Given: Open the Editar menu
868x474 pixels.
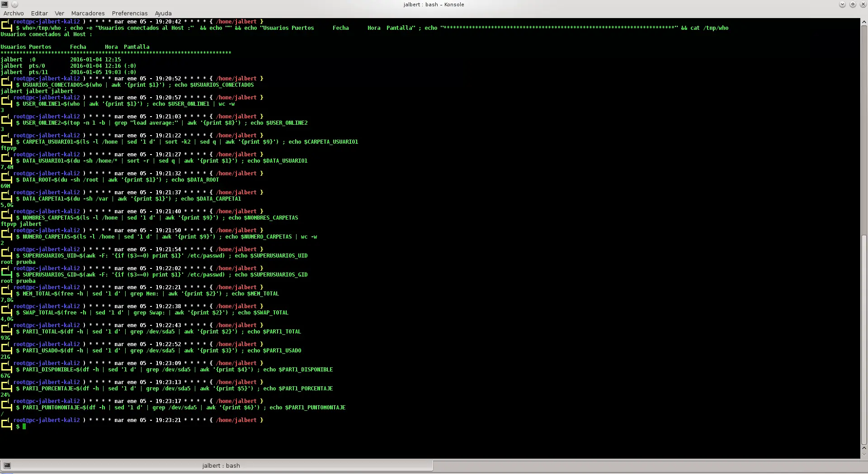Looking at the screenshot, I should tap(39, 13).
